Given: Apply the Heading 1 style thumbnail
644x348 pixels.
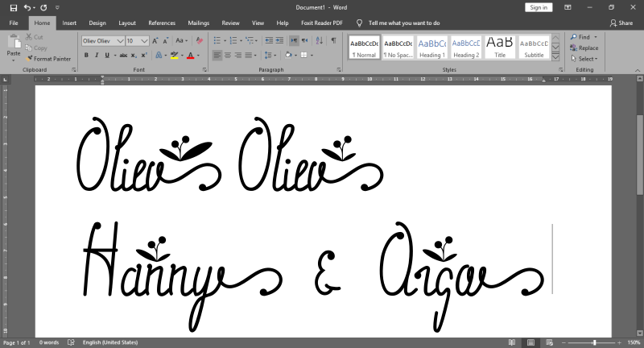Looking at the screenshot, I should pyautogui.click(x=431, y=48).
